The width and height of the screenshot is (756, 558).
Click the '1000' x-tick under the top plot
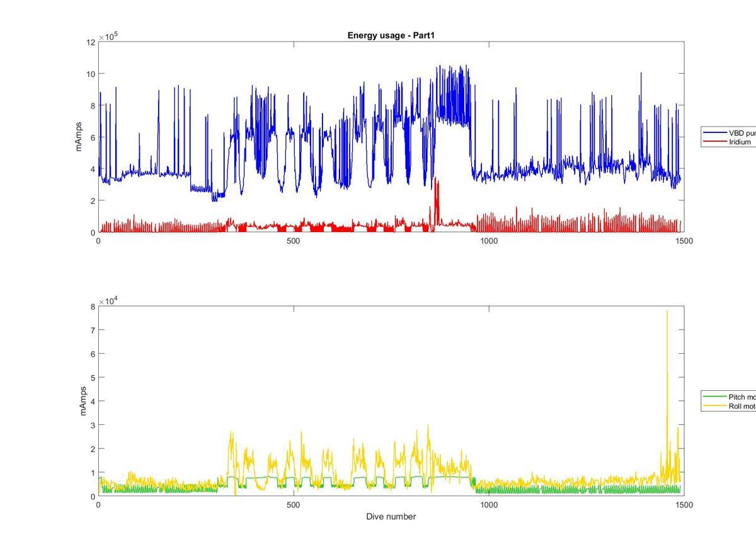pos(489,241)
